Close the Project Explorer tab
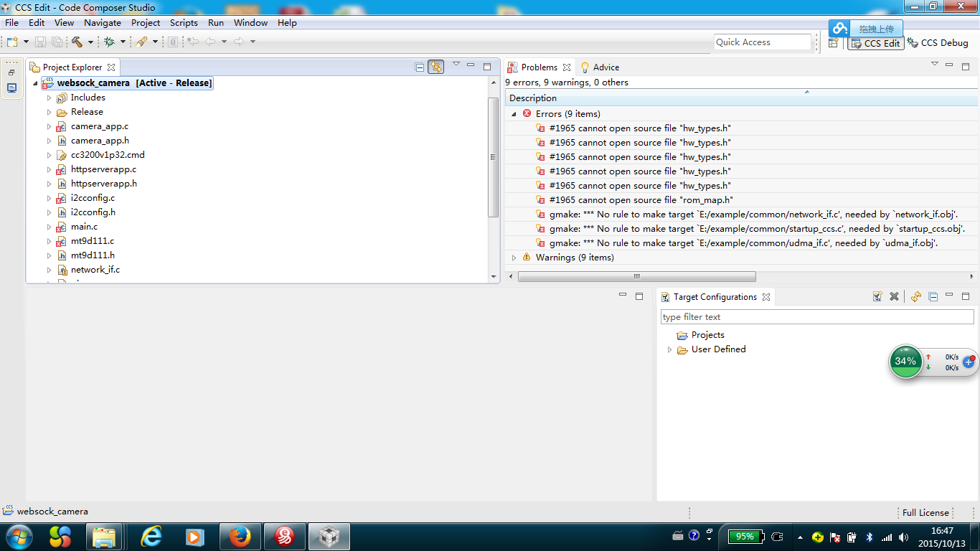Viewport: 980px width, 551px height. click(111, 67)
